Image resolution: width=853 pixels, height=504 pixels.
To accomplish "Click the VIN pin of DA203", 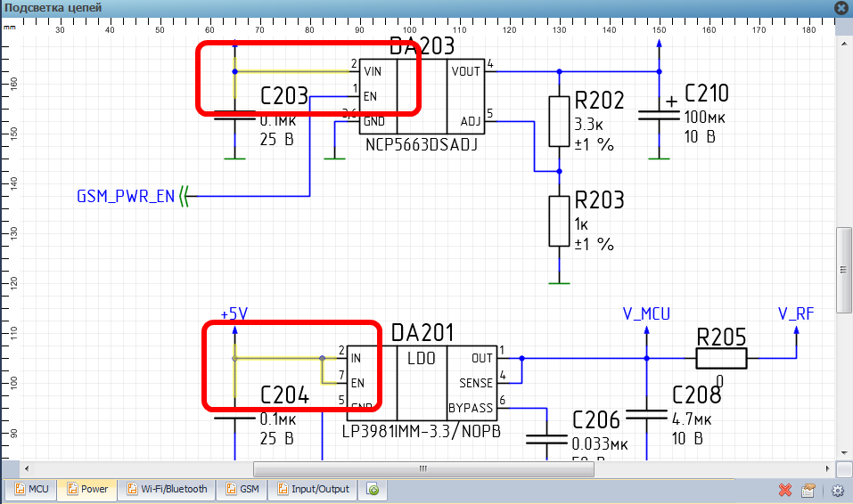I will click(373, 71).
